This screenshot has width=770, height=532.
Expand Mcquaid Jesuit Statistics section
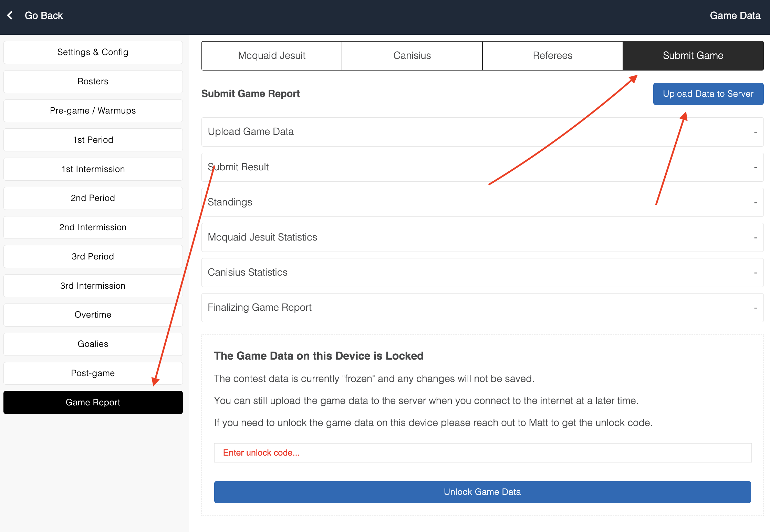point(482,237)
